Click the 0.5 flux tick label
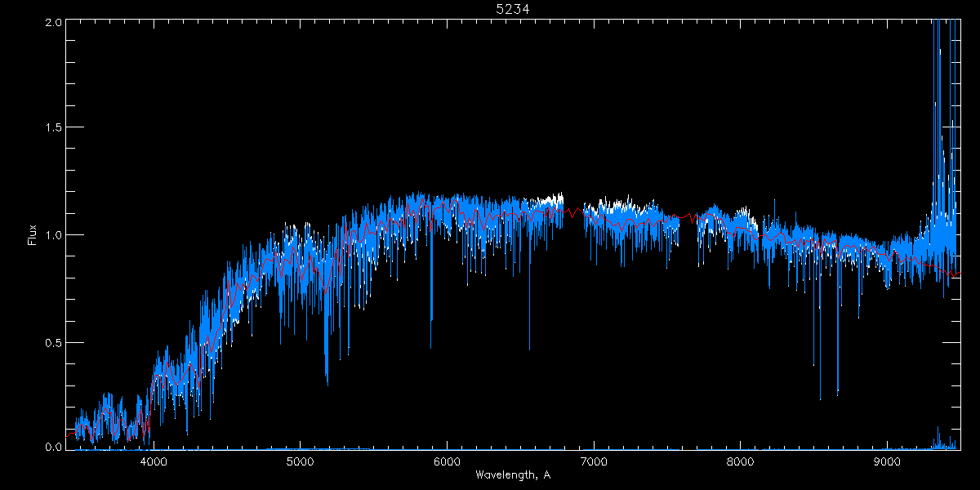The width and height of the screenshot is (980, 490). pyautogui.click(x=53, y=342)
